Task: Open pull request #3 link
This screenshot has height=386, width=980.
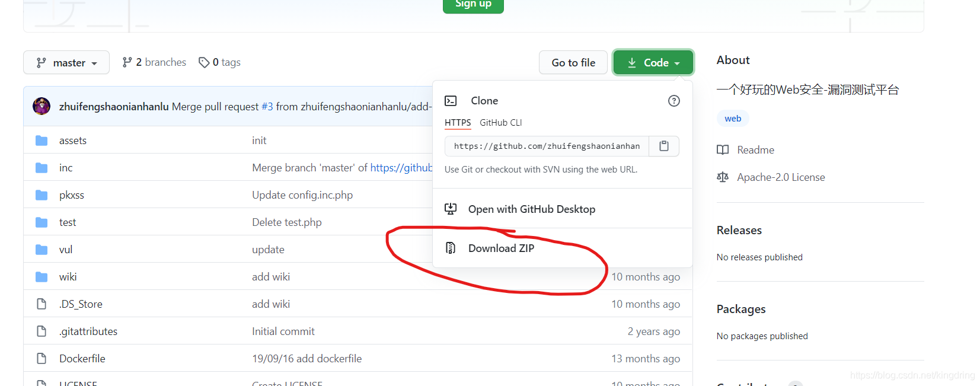Action: pos(267,107)
